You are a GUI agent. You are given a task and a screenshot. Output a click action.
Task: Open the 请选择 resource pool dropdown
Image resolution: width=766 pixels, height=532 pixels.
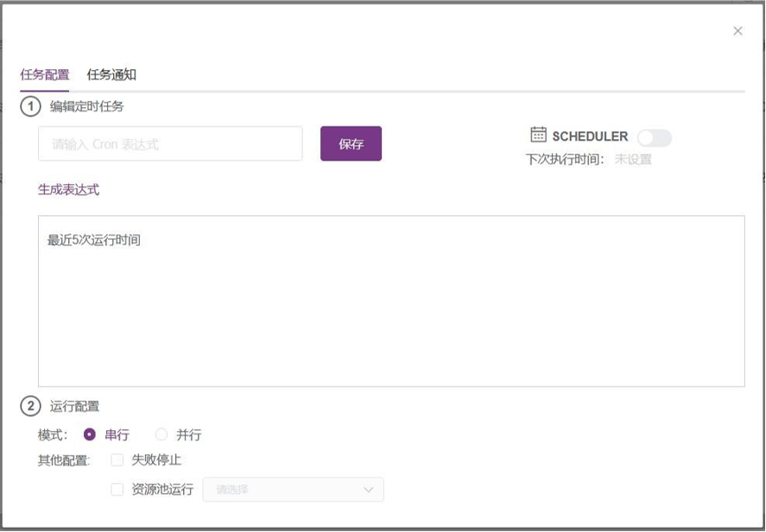click(294, 490)
